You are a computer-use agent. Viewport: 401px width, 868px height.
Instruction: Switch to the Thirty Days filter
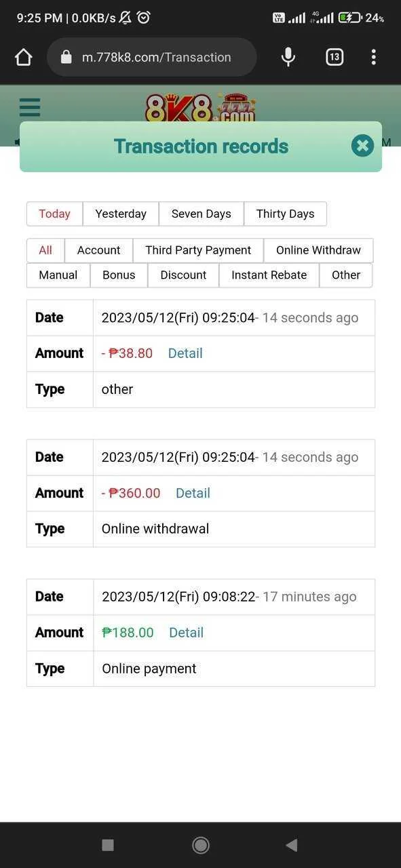pos(285,214)
